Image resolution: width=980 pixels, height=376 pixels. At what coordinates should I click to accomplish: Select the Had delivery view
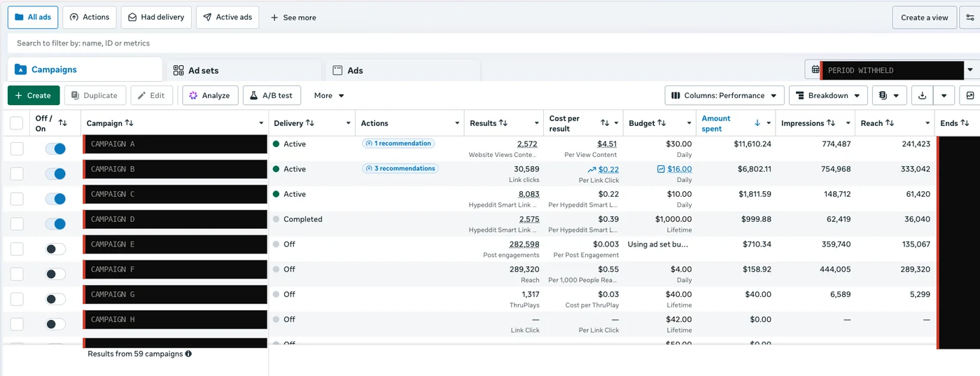coord(156,18)
